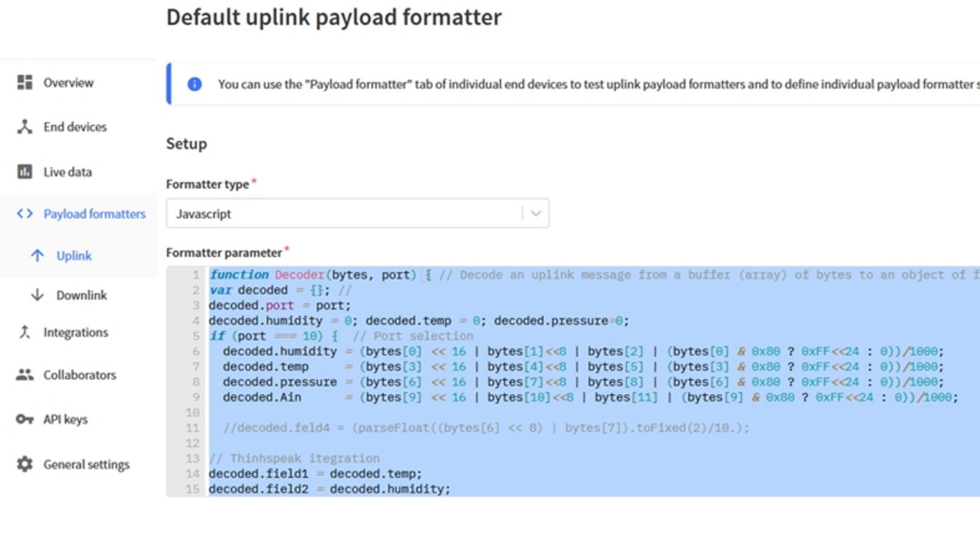This screenshot has height=559, width=980.
Task: Click the Integrations merge icon
Action: (24, 332)
